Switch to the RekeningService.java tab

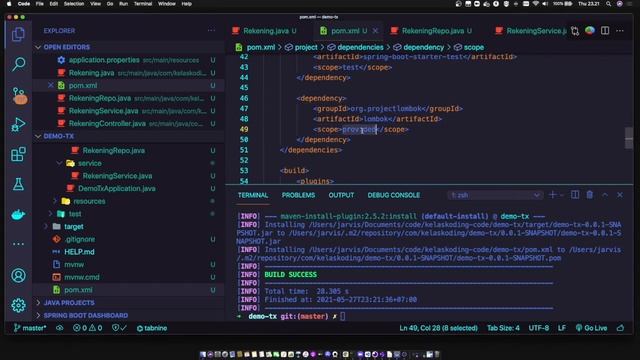531,31
